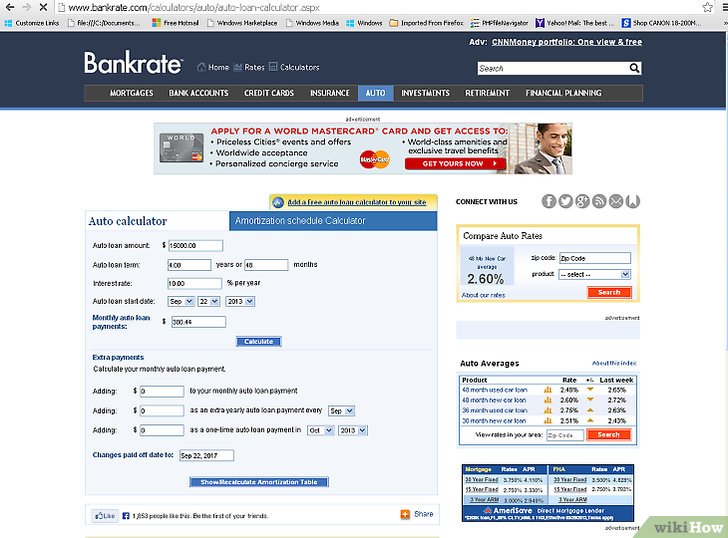
Task: Click the email newsletter icon
Action: pos(616,201)
